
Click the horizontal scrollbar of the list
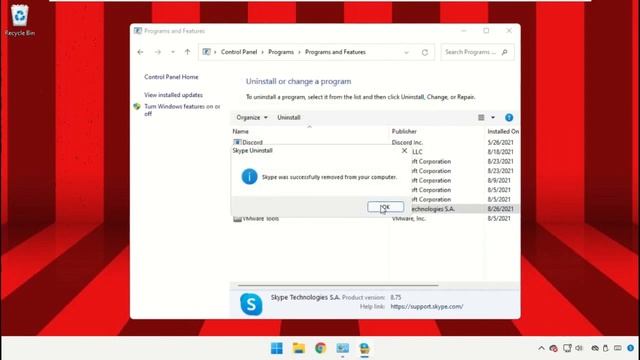pyautogui.click(x=338, y=285)
